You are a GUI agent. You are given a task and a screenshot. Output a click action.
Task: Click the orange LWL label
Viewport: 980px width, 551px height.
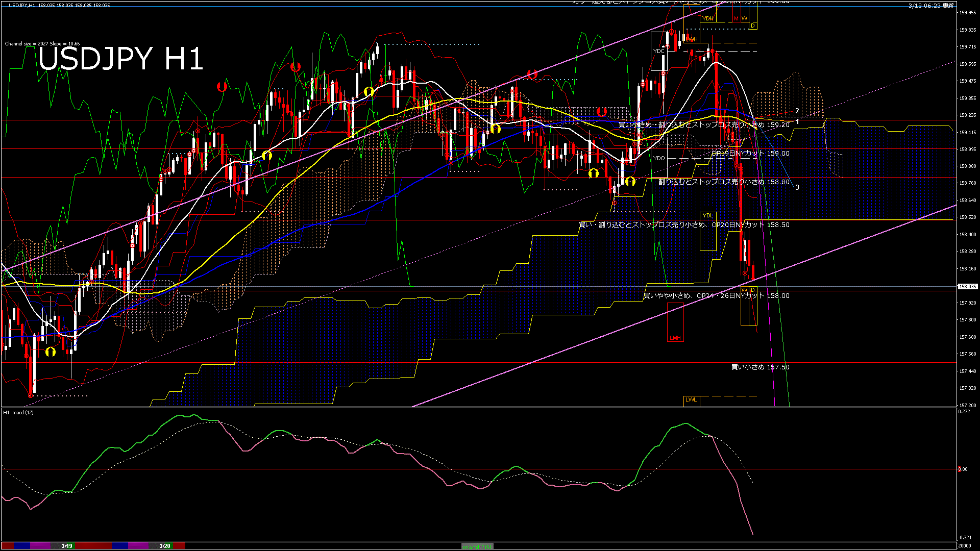point(691,400)
